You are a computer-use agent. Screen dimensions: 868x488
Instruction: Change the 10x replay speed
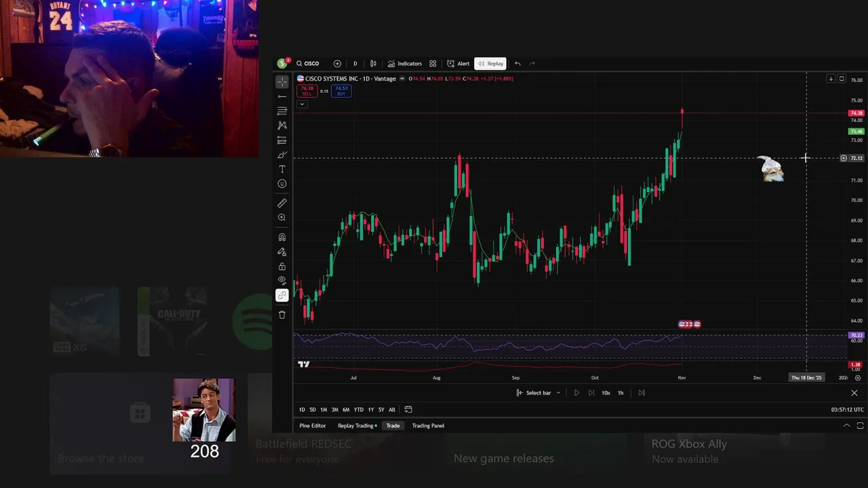pos(606,393)
